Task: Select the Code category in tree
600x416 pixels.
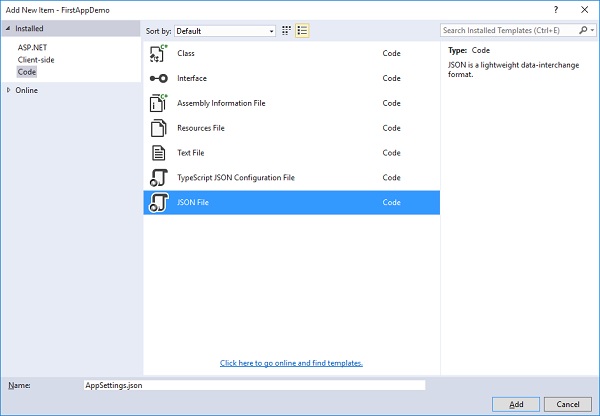Action: coord(26,72)
